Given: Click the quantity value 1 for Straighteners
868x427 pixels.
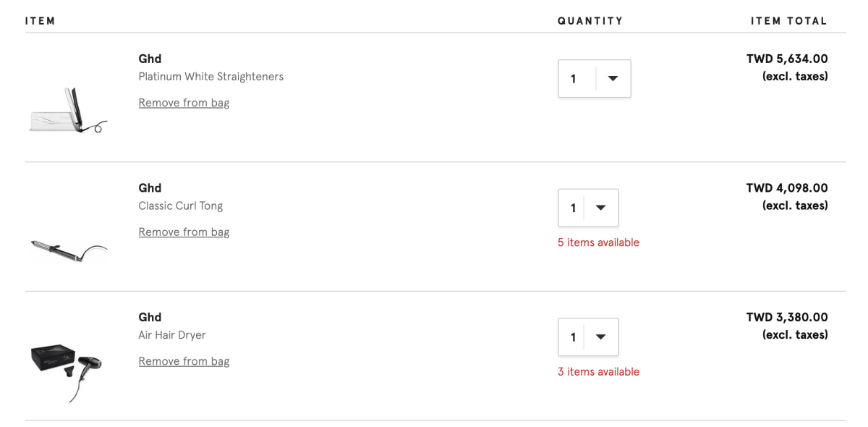Looking at the screenshot, I should (x=574, y=79).
